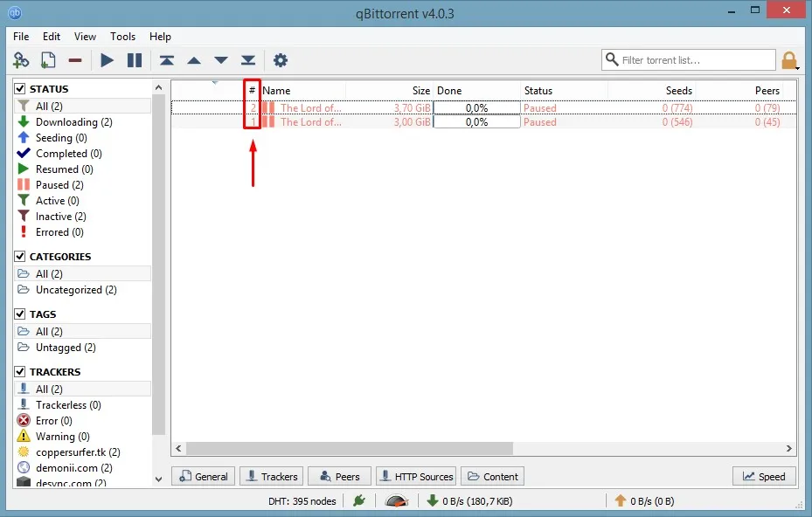Filter by Active (0) status

[x=57, y=201]
